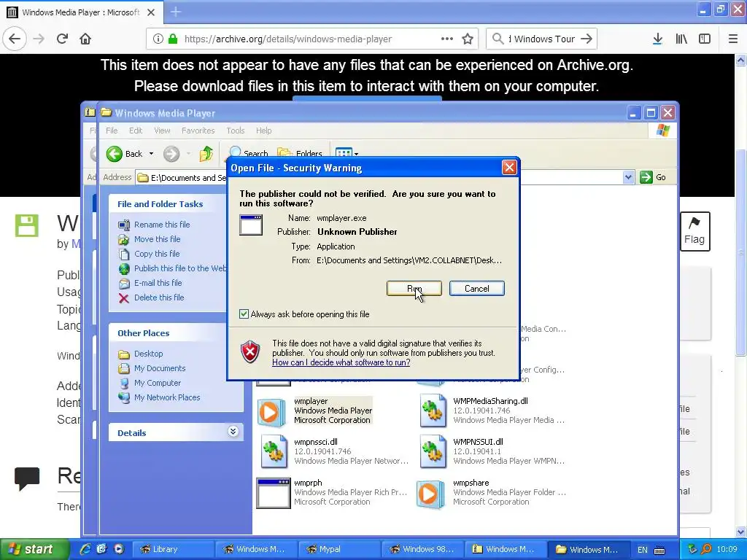
Task: Switch to Mypal taskbar button
Action: coord(339,549)
